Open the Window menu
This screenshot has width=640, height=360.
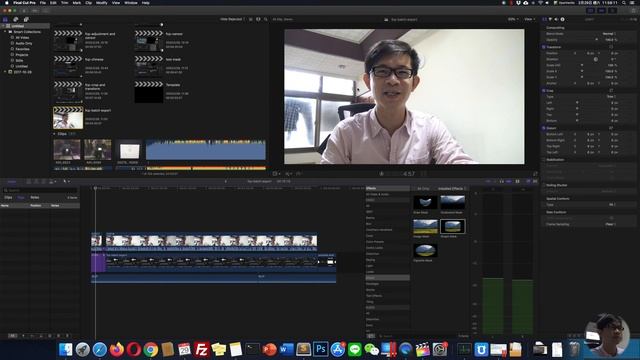click(131, 2)
